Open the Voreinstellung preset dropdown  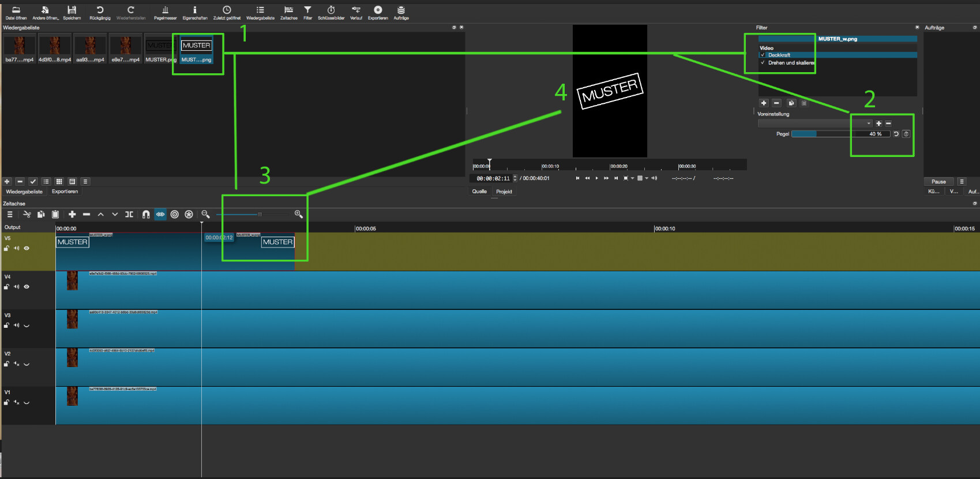(x=816, y=124)
